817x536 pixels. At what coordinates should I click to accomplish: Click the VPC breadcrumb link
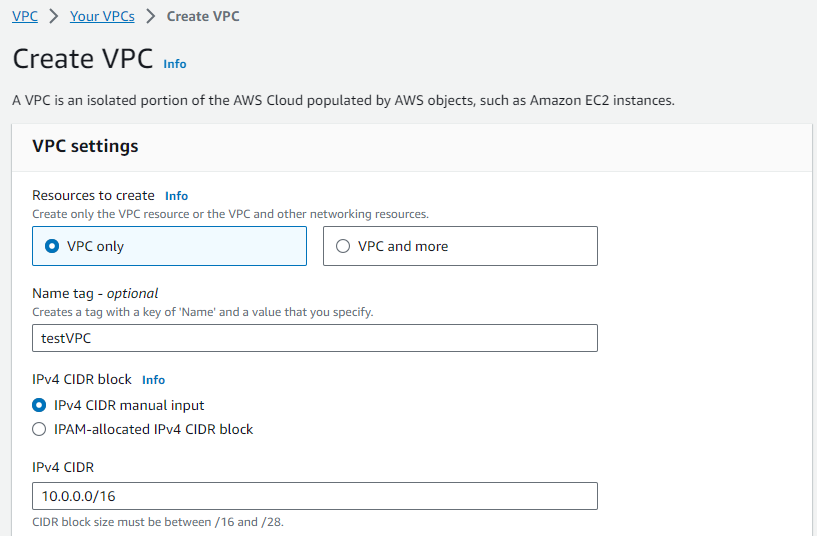coord(25,16)
